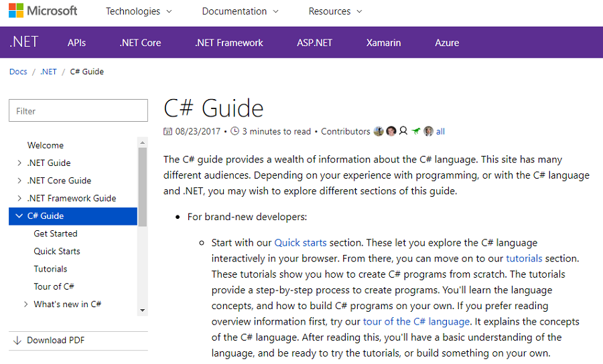Image resolution: width=603 pixels, height=364 pixels.
Task: Click the 08/23/2017 date text
Action: coord(198,132)
